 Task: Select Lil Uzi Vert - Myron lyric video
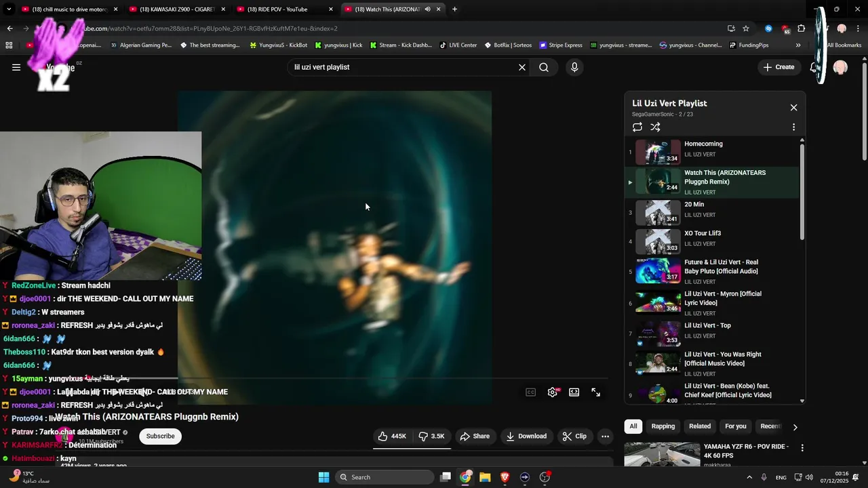coord(712,302)
